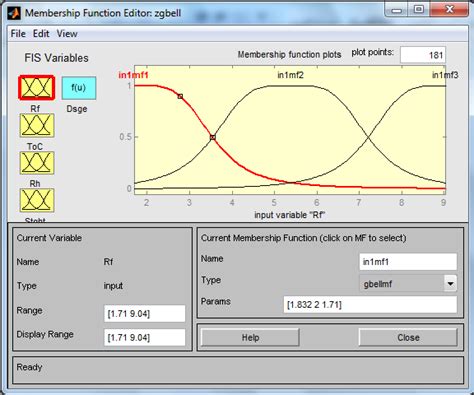The height and width of the screenshot is (395, 474).
Task: Select the Dsge output variable icon
Action: tap(79, 88)
